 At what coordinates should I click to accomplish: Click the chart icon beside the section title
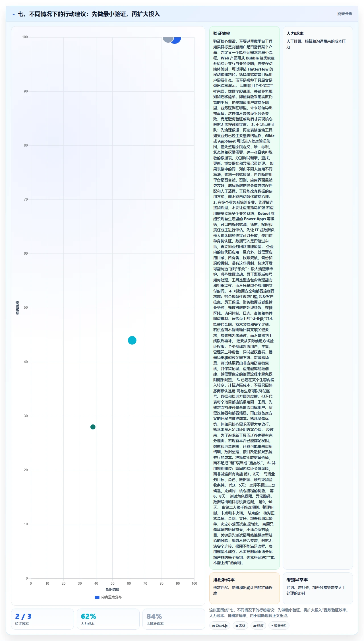pyautogui.click(x=13, y=14)
